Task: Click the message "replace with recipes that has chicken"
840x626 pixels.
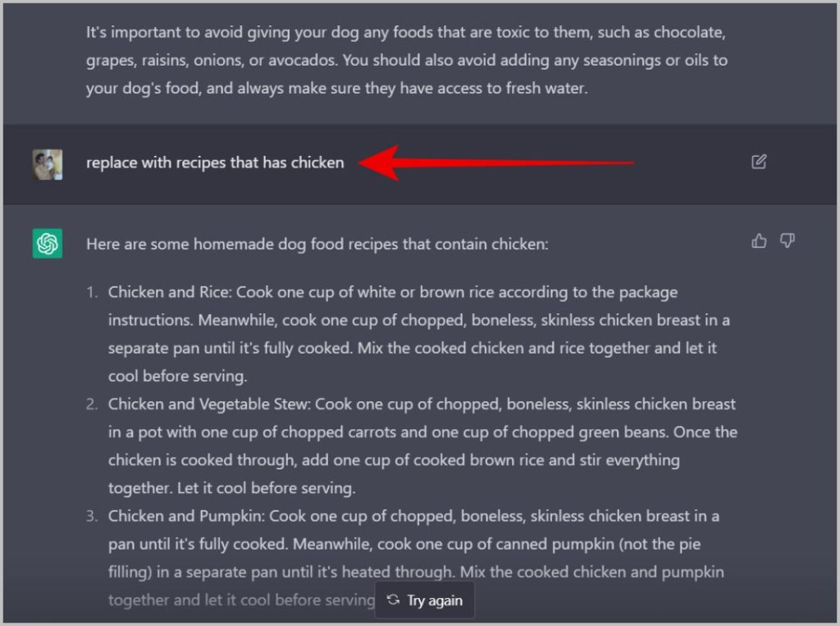Action: [x=215, y=162]
